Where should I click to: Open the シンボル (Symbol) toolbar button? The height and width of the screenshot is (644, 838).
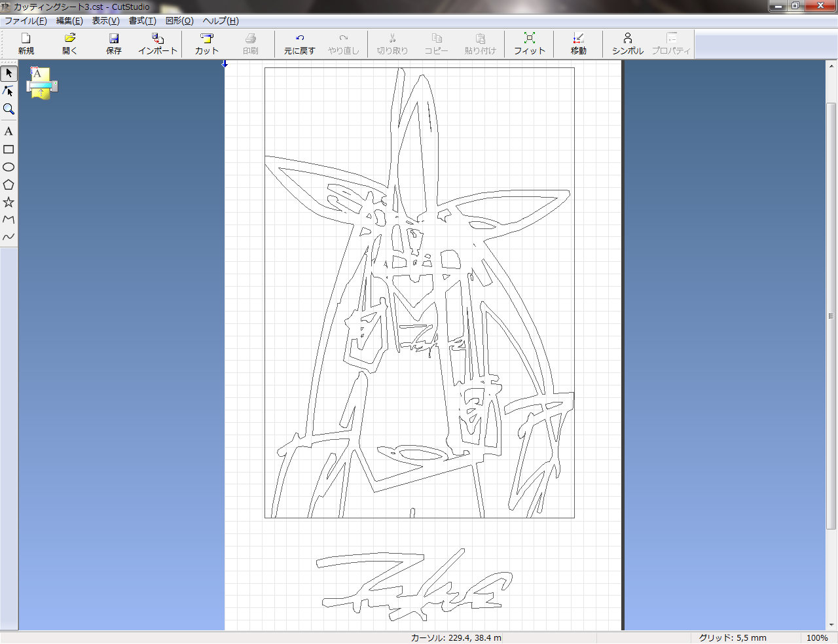tap(628, 44)
